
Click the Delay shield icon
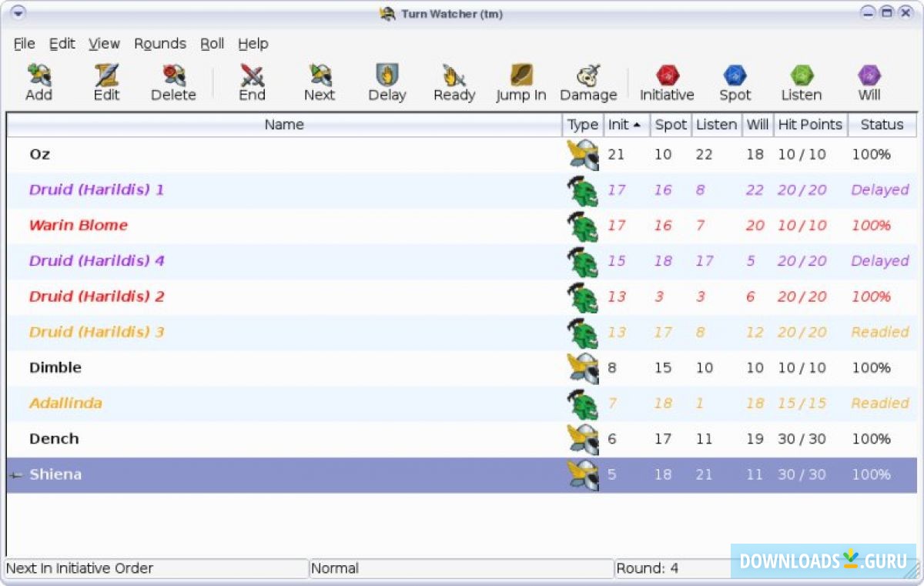coord(387,75)
